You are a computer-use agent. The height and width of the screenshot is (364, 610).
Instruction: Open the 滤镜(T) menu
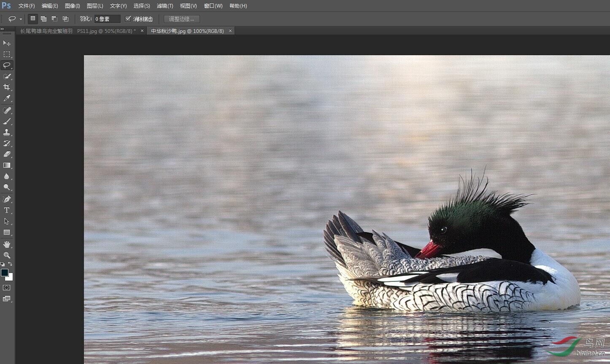pos(165,6)
